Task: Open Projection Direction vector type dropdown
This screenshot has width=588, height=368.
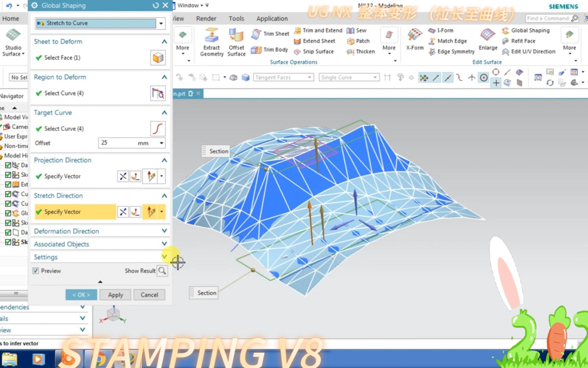Action: coord(162,176)
